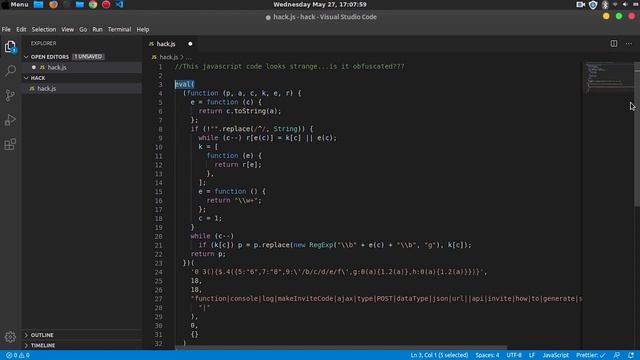Open the Search view in activity bar
Image resolution: width=640 pixels, height=360 pixels.
(10, 71)
